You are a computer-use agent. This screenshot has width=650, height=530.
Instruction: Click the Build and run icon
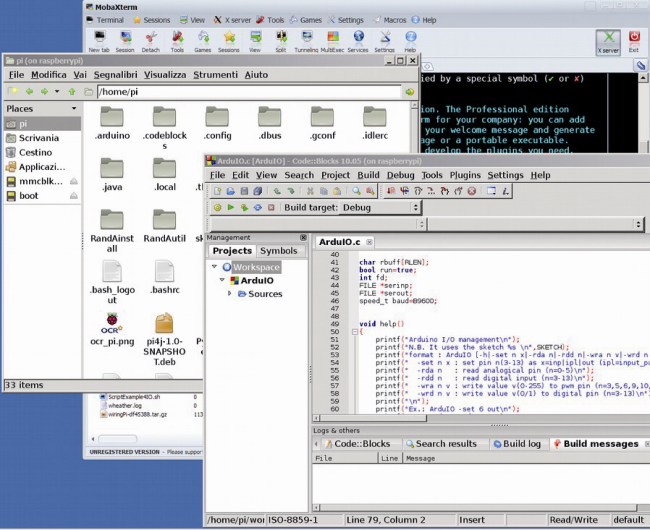(244, 208)
